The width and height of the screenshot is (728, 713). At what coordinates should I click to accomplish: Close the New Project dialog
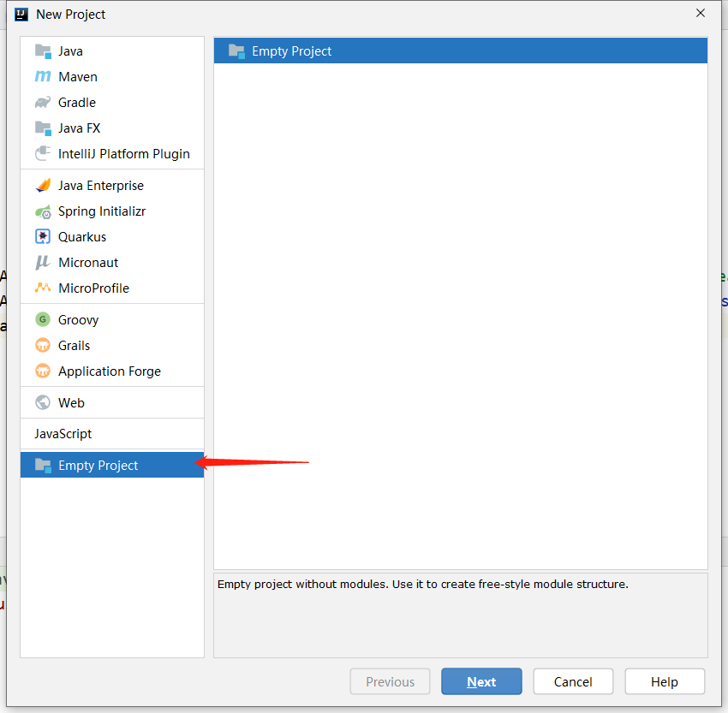click(701, 14)
